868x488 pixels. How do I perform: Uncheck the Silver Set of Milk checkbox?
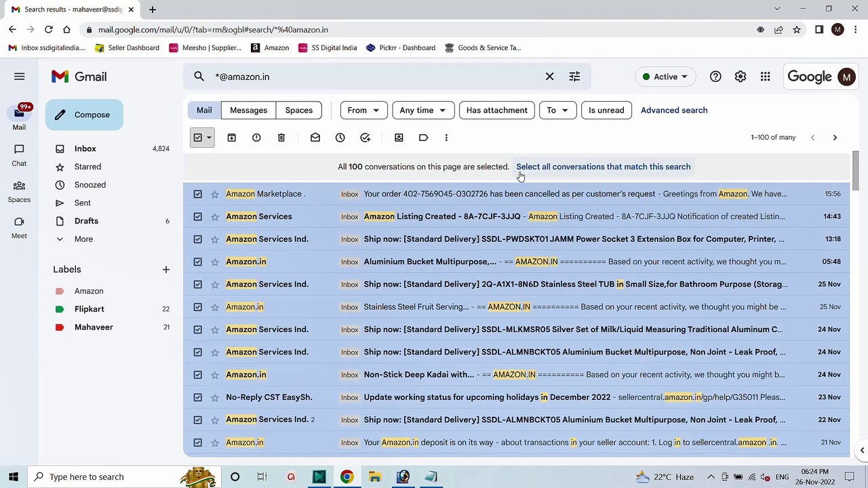point(197,329)
